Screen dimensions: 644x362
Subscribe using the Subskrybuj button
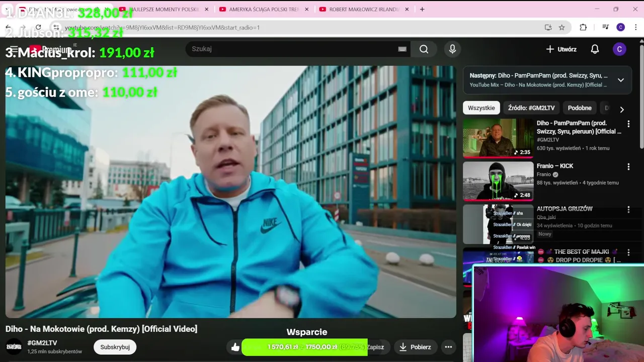point(115,347)
